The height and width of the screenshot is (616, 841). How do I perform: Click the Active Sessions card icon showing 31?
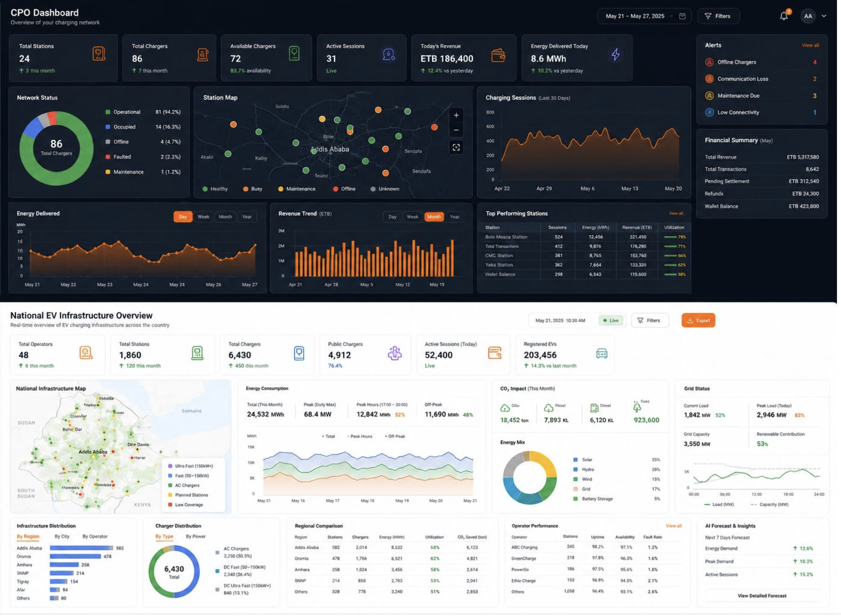coord(389,55)
